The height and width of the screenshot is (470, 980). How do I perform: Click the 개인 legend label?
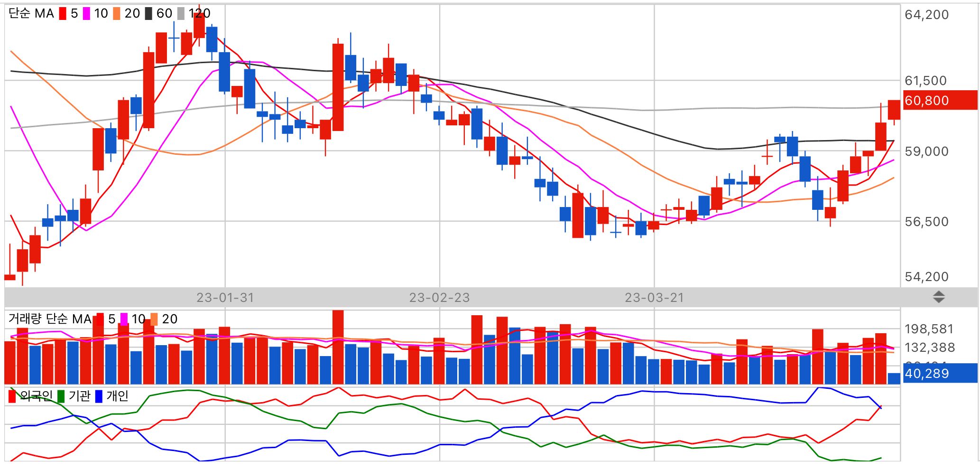point(117,396)
